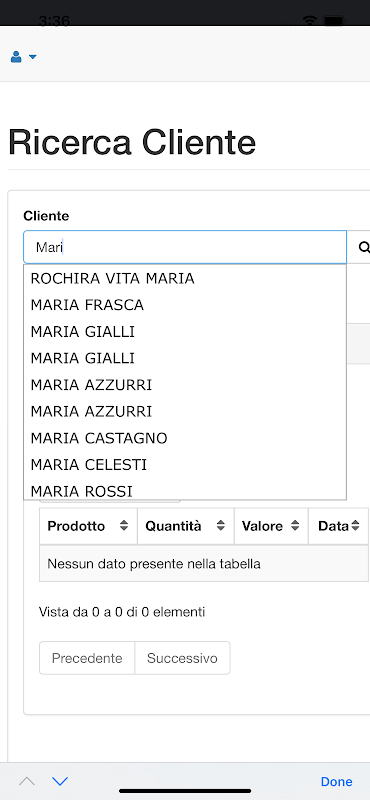Tap the battery indicator in status bar
This screenshot has width=370, height=800.
coord(335,20)
